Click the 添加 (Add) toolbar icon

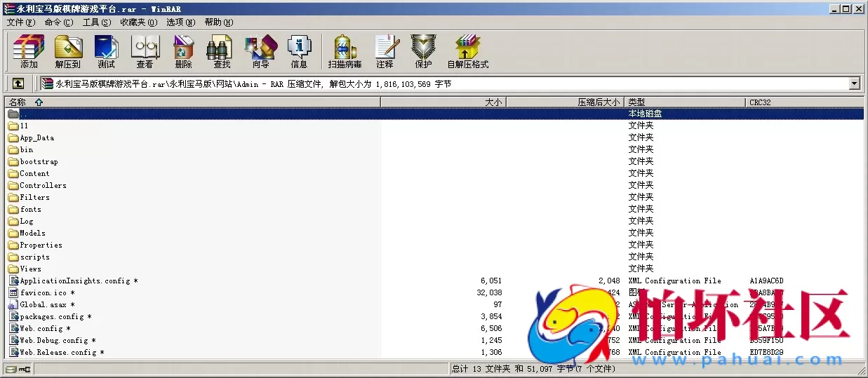coord(29,51)
